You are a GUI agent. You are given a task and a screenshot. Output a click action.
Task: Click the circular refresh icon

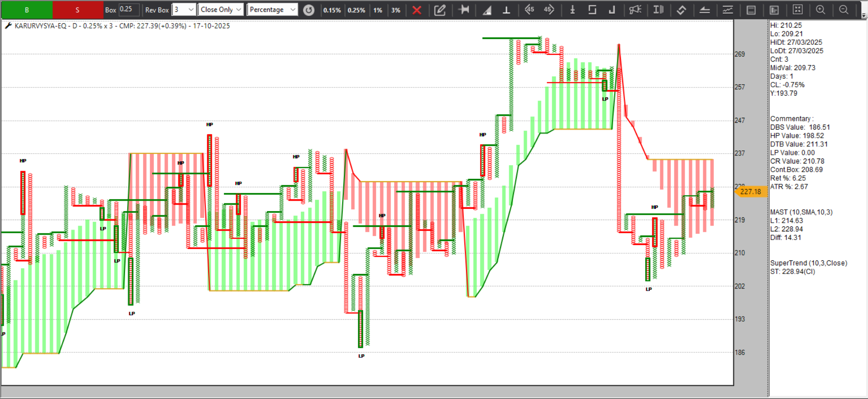pos(309,10)
